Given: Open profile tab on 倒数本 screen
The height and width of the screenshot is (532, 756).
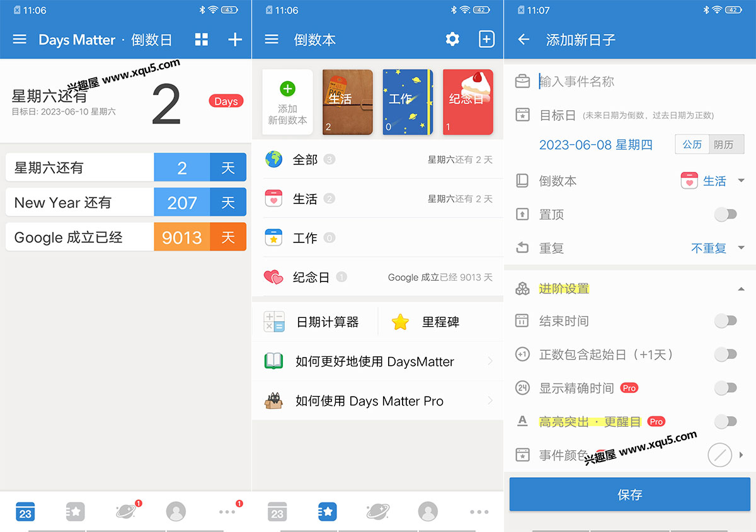Looking at the screenshot, I should point(428,512).
